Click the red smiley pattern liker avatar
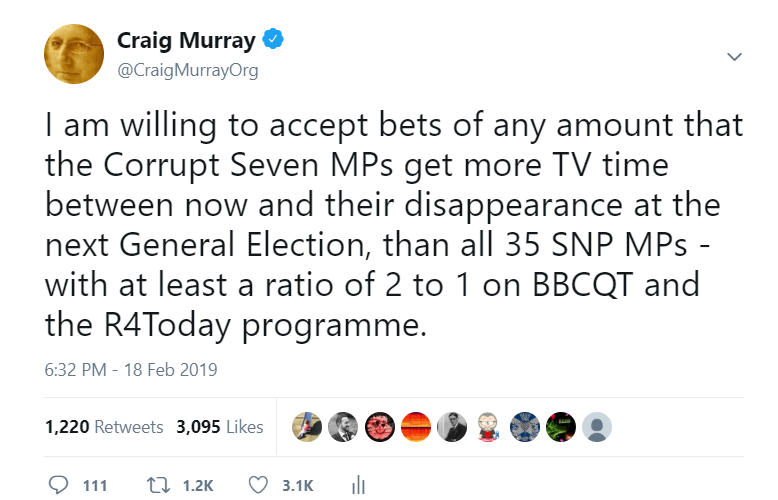The height and width of the screenshot is (500, 778). click(x=380, y=426)
